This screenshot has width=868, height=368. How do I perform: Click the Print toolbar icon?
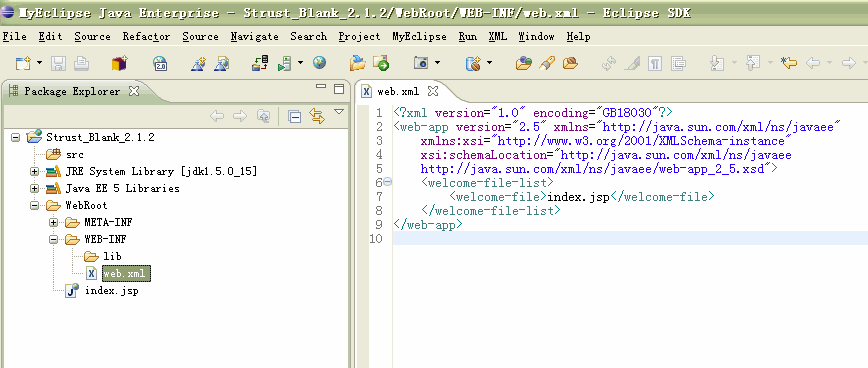[x=81, y=63]
